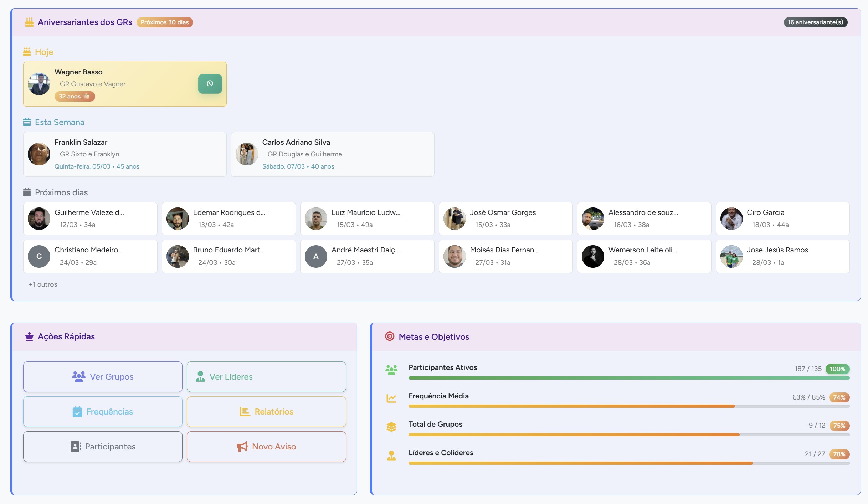Click the birthday cake icon beside Aniversariantes
Viewport: 868px width, 504px height.
(x=29, y=22)
